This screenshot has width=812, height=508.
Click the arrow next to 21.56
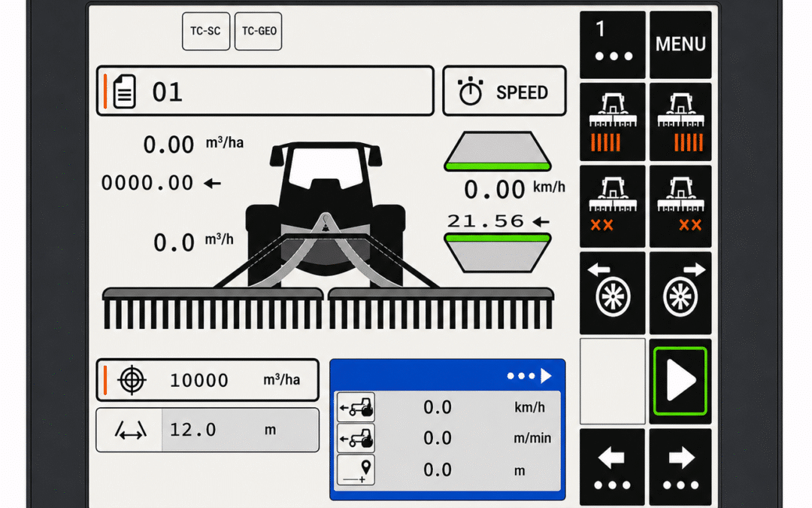(541, 222)
